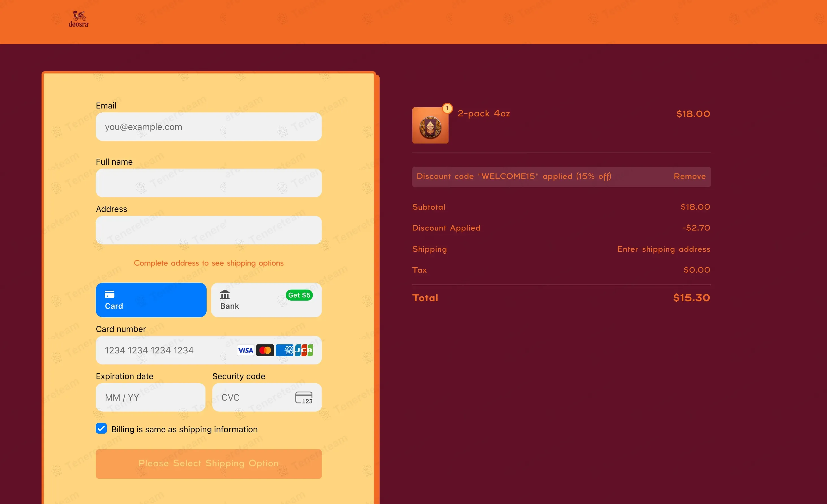The height and width of the screenshot is (504, 827).
Task: Click the bank building icon
Action: [225, 295]
